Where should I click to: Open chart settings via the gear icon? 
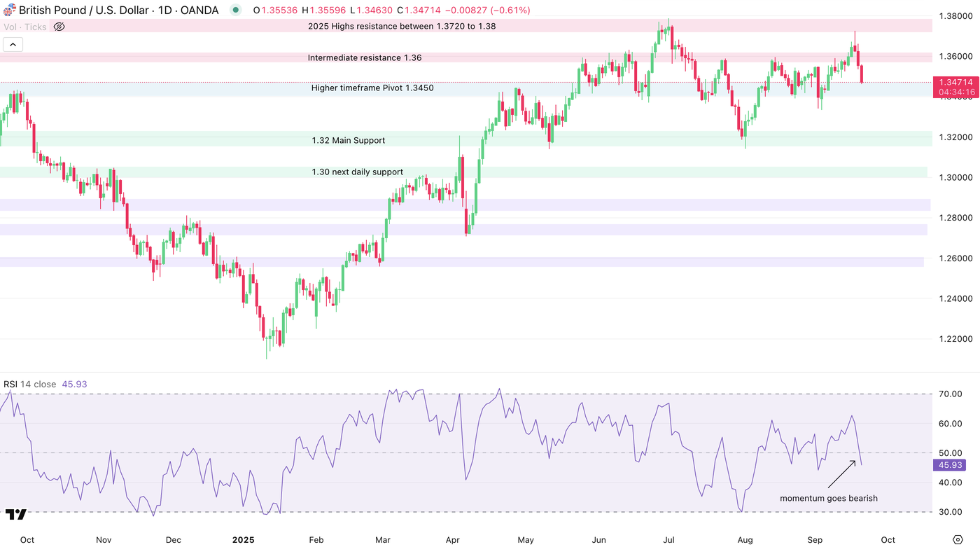pos(958,539)
